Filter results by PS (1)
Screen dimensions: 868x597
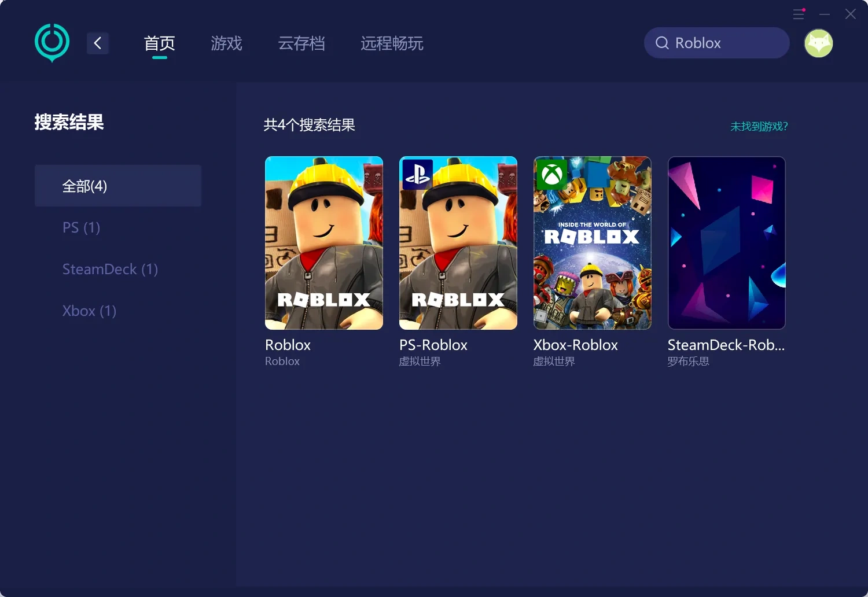(81, 227)
